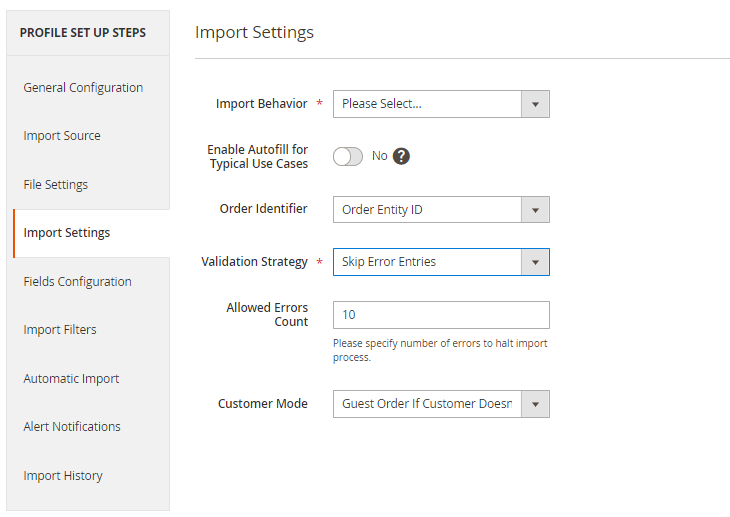
Task: Go to General Configuration step
Action: [x=83, y=88]
